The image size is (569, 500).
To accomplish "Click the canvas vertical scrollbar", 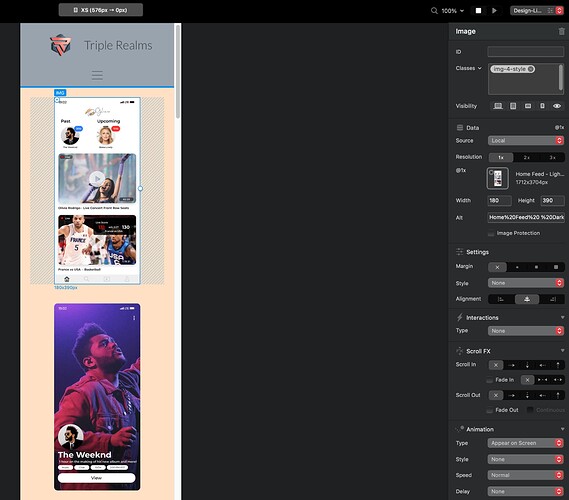I will 178,71.
